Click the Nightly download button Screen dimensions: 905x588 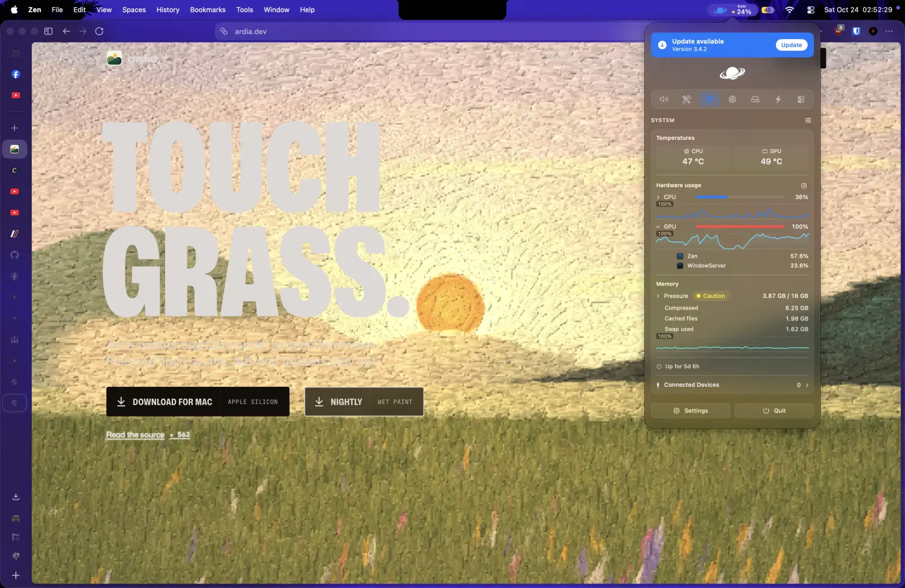coord(364,402)
